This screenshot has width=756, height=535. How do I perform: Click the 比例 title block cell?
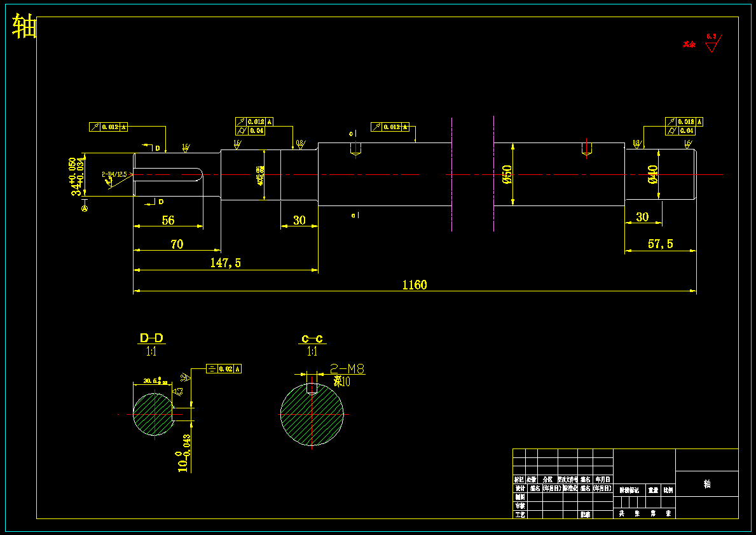coord(668,490)
